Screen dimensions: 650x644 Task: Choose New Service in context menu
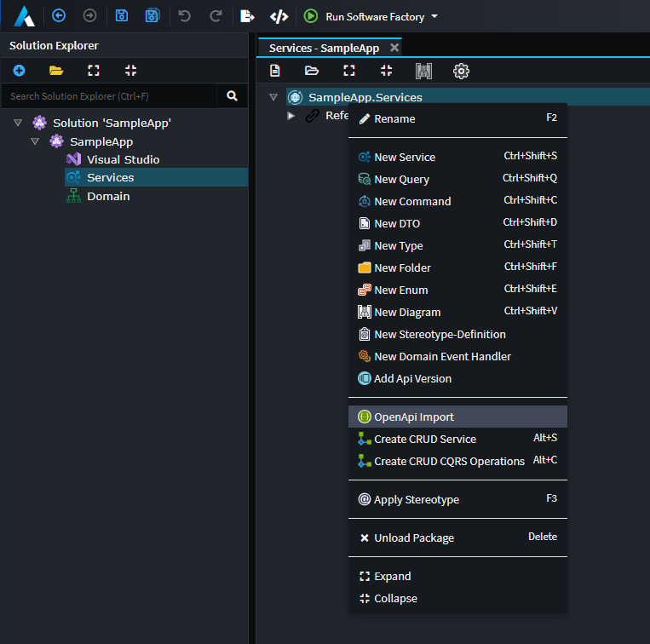[405, 157]
